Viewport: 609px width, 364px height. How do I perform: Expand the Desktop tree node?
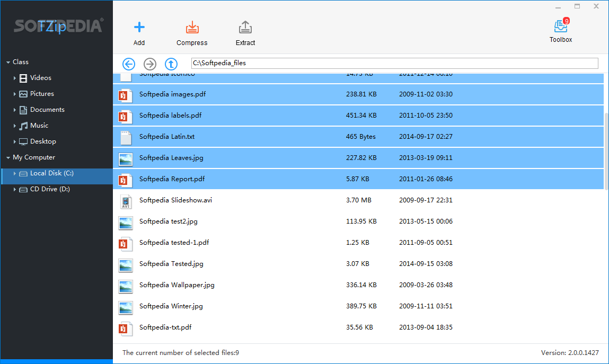click(x=15, y=141)
